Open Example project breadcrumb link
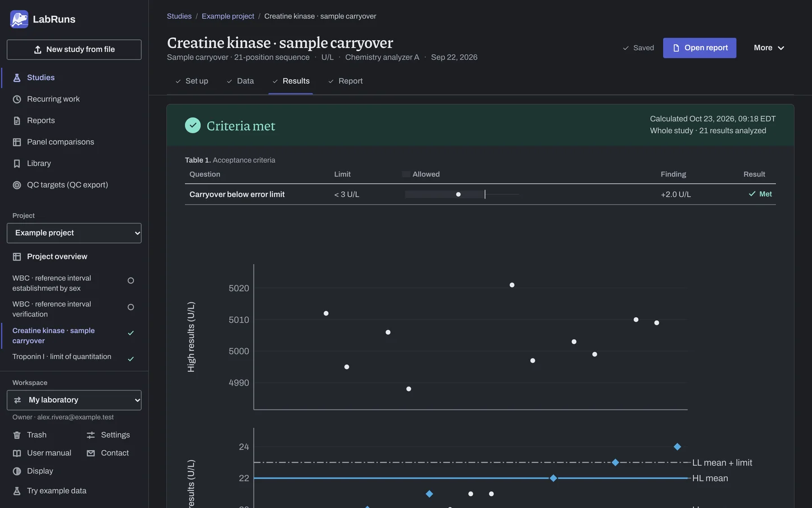The width and height of the screenshot is (812, 508). (228, 16)
